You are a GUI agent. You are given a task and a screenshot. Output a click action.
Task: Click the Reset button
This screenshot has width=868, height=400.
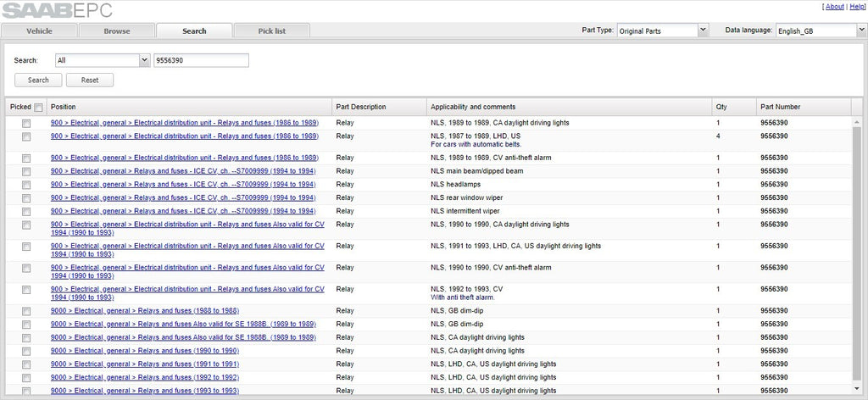pyautogui.click(x=90, y=81)
